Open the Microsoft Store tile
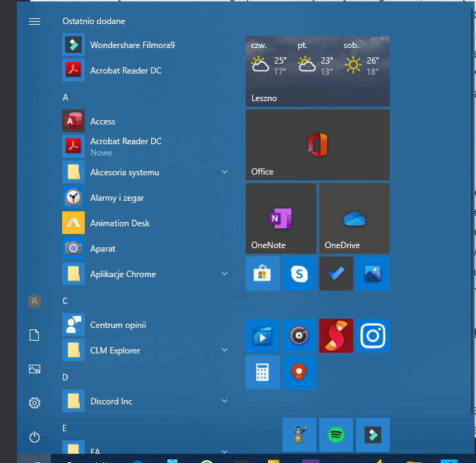Screen dimensions: 476x463 tap(263, 274)
